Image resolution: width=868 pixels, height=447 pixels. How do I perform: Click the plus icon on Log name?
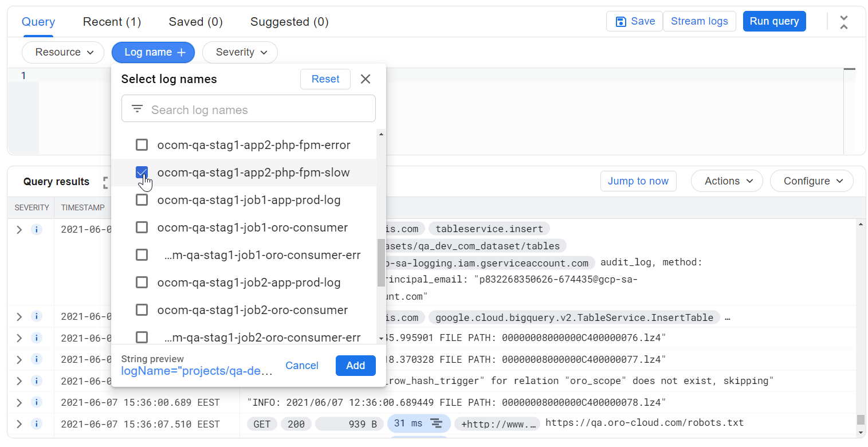point(182,53)
